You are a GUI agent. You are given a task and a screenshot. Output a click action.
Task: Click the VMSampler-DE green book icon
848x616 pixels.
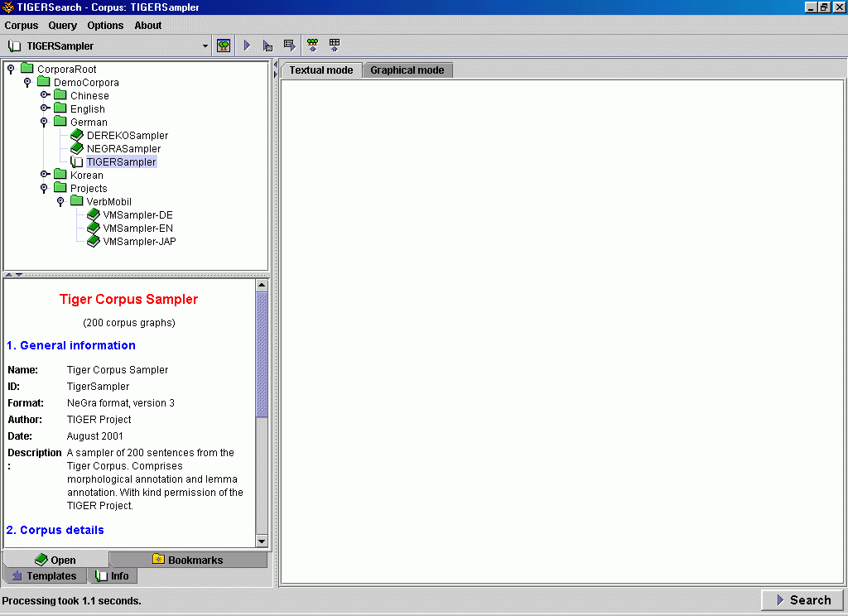click(x=94, y=214)
